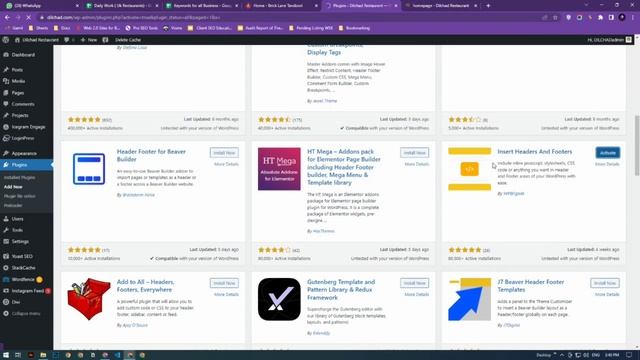This screenshot has height=360, width=640.
Task: Open Posts in the sidebar
Action: click(17, 70)
